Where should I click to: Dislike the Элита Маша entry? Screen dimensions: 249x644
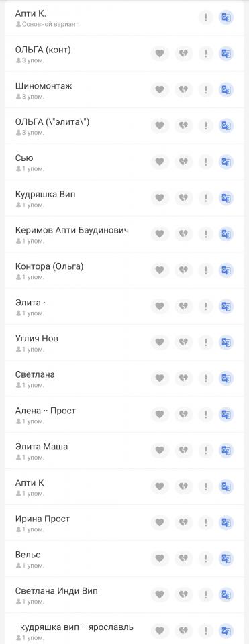tap(183, 451)
